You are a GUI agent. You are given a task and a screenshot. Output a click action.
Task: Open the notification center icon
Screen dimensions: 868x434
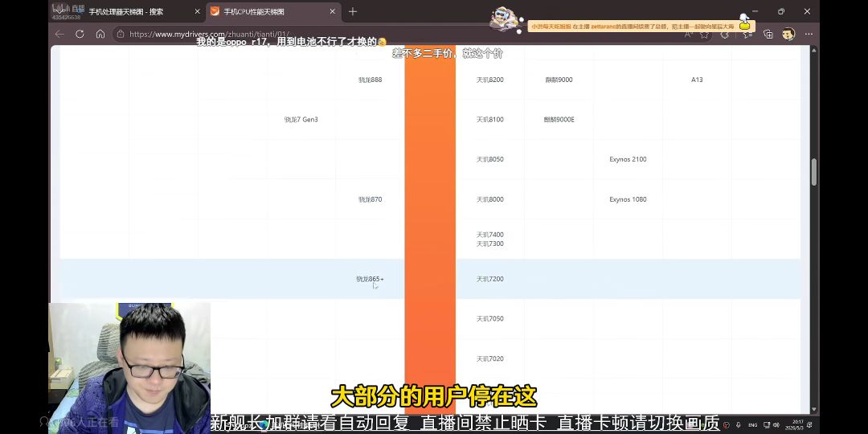[810, 425]
